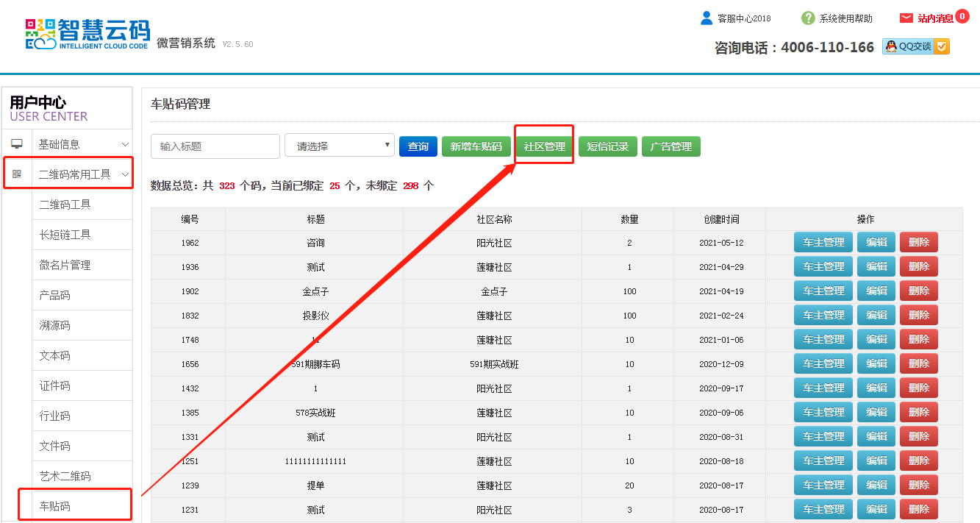Click the Intelligent Cloud Code logo
980x523 pixels.
pos(87,33)
